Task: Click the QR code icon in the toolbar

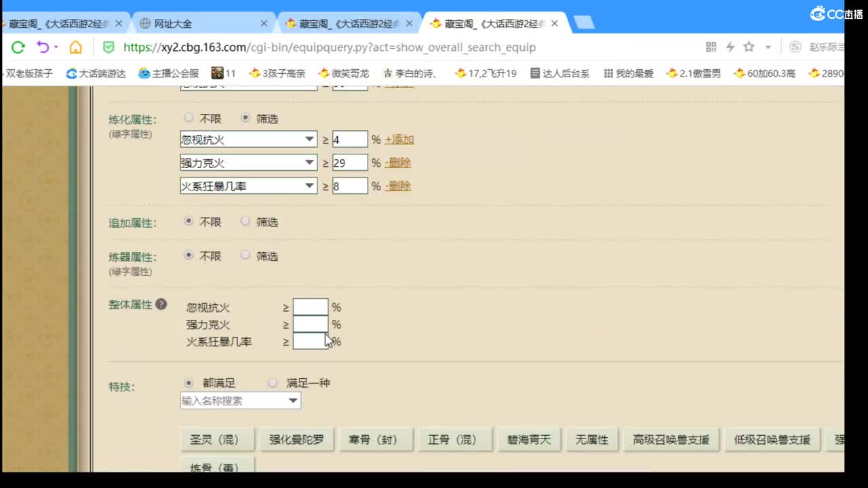Action: (711, 47)
